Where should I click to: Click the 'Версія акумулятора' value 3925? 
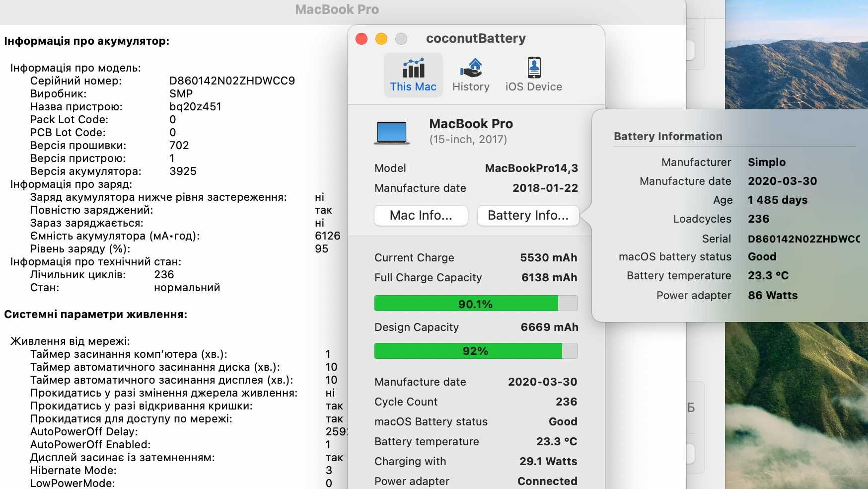183,171
